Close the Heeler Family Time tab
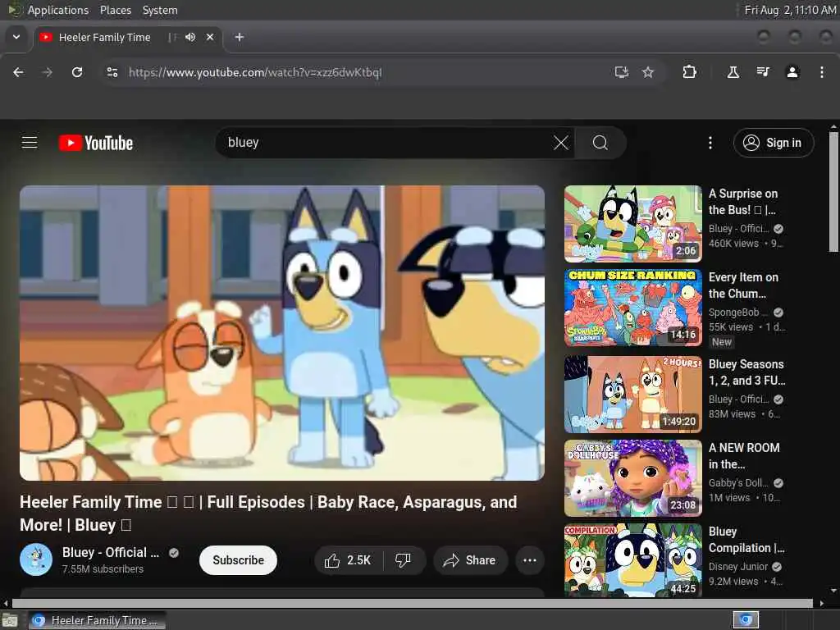 [x=210, y=37]
